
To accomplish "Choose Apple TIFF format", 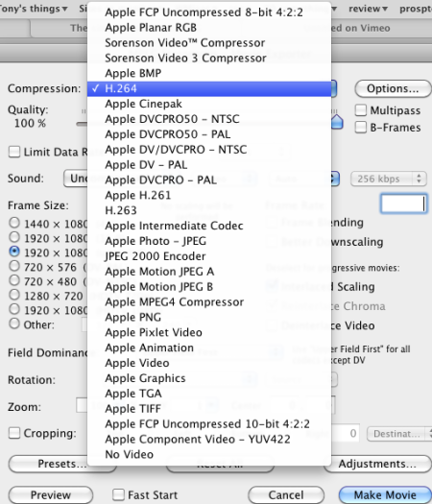I will click(x=209, y=409).
